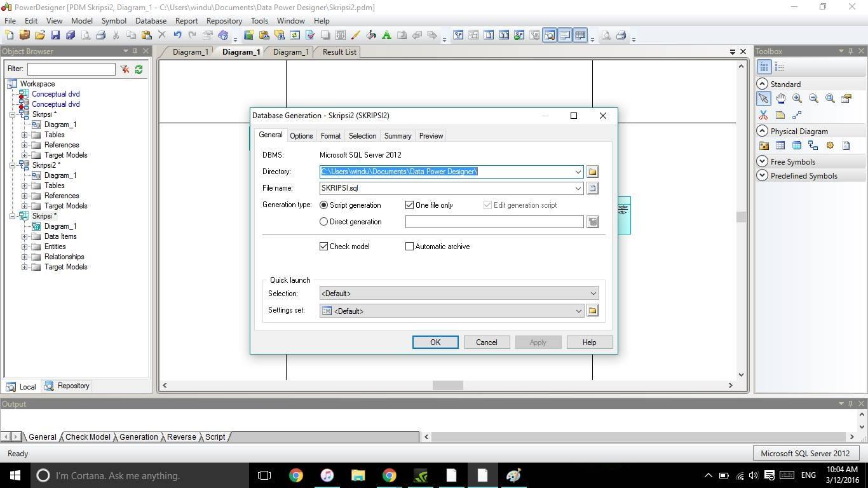The image size is (868, 488).
Task: Select the Direct generation radio button
Action: tap(324, 222)
